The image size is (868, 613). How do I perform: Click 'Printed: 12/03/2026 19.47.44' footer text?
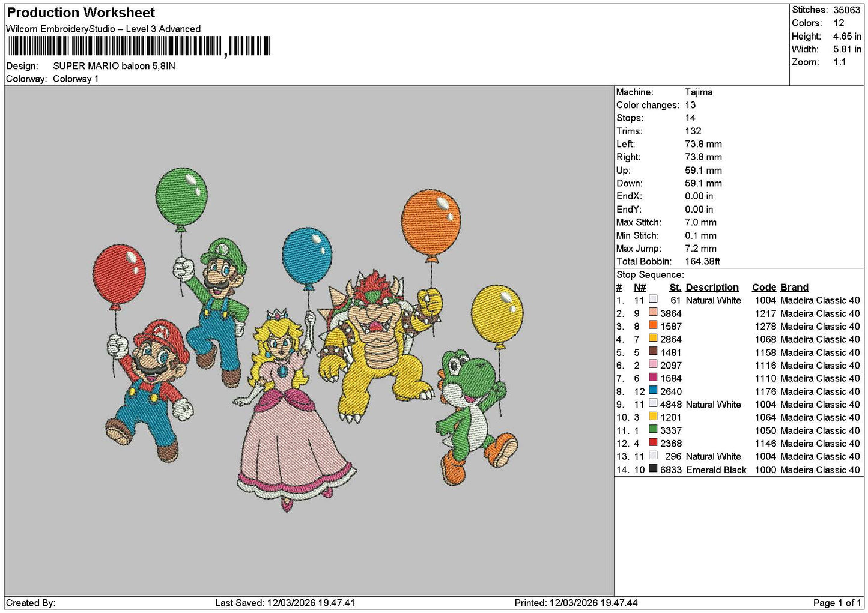coord(576,603)
